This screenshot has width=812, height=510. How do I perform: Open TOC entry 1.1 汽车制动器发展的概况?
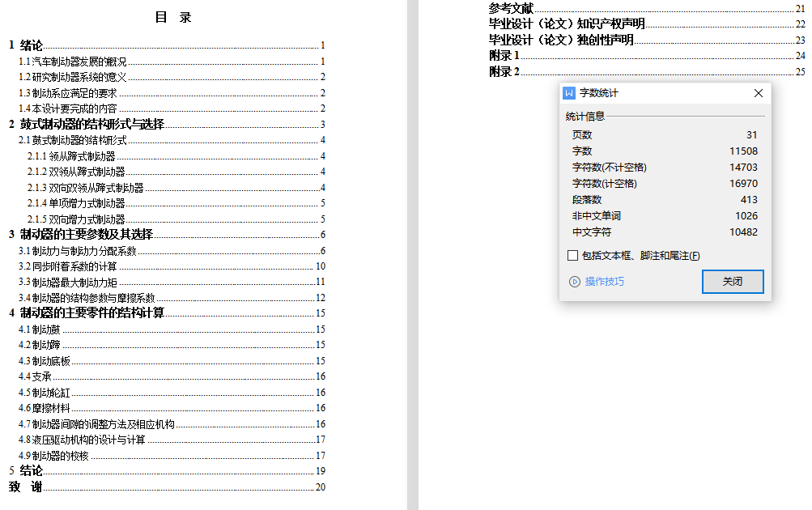[x=172, y=62]
